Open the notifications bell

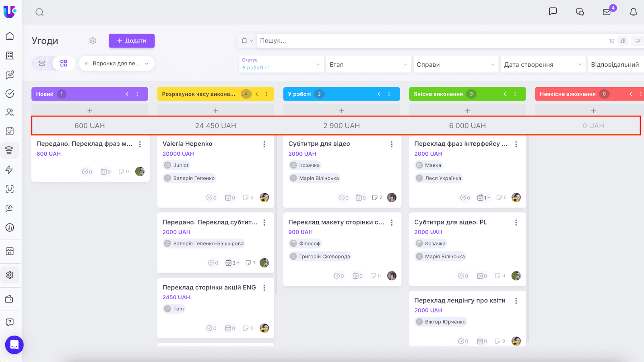[x=634, y=12]
